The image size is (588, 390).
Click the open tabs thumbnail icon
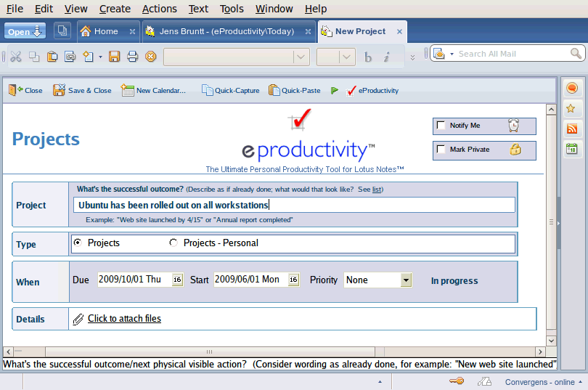pos(62,31)
